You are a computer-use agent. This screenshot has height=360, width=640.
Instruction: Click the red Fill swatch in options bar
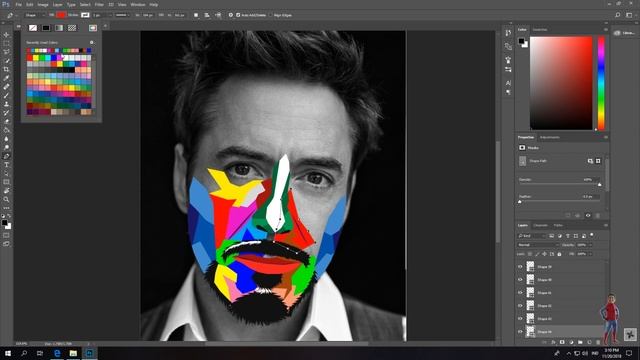pos(61,15)
